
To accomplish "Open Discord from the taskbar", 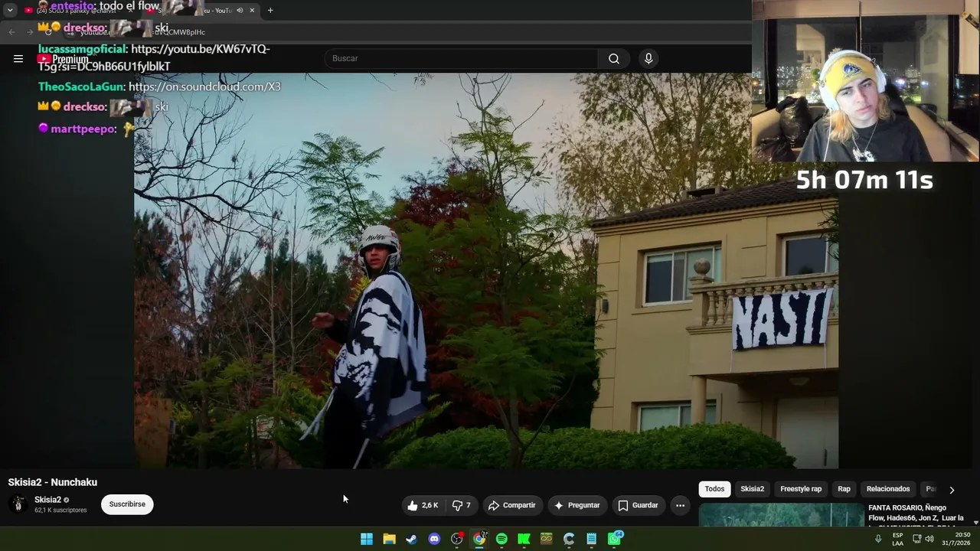I will click(434, 539).
